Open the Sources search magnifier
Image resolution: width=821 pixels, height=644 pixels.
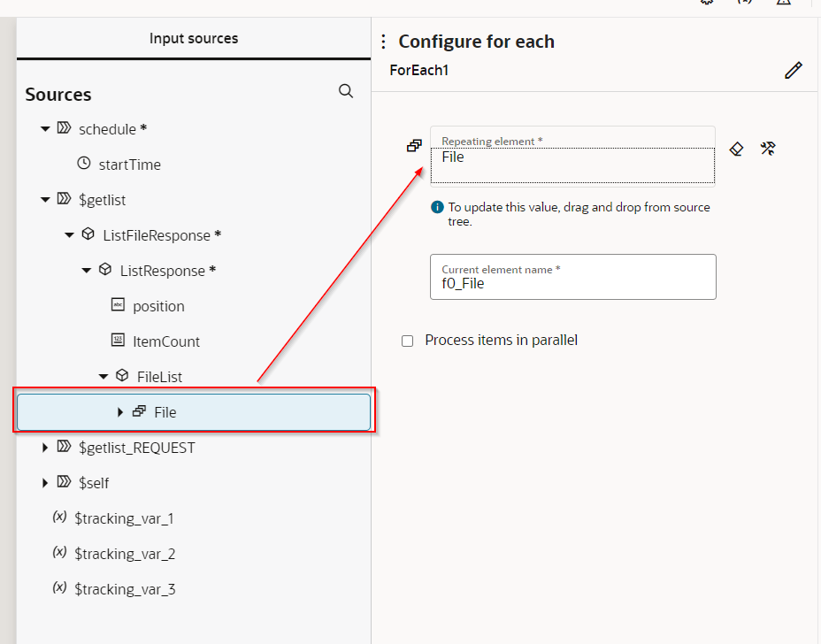coord(346,91)
